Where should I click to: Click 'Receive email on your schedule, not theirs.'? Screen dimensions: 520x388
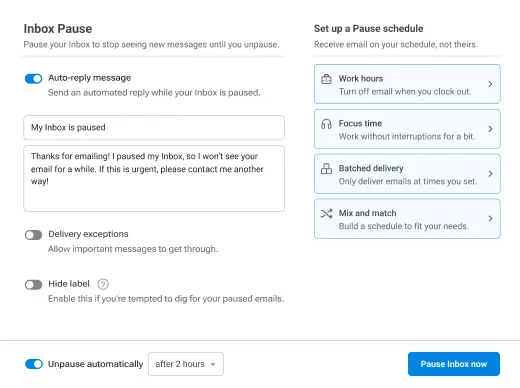pos(396,45)
